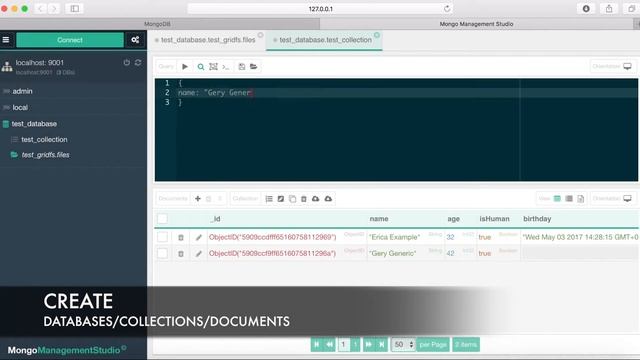Click the rename collection edit icon
Screen dimensions: 640x360
coord(281,199)
